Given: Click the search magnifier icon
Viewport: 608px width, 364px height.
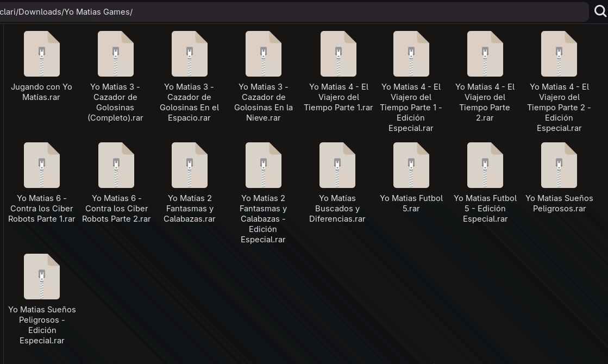Looking at the screenshot, I should pyautogui.click(x=600, y=11).
